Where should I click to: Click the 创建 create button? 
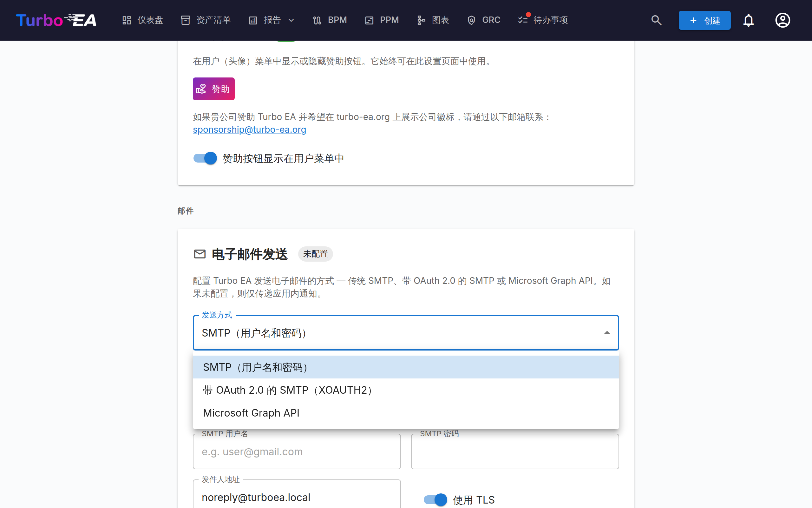point(704,20)
